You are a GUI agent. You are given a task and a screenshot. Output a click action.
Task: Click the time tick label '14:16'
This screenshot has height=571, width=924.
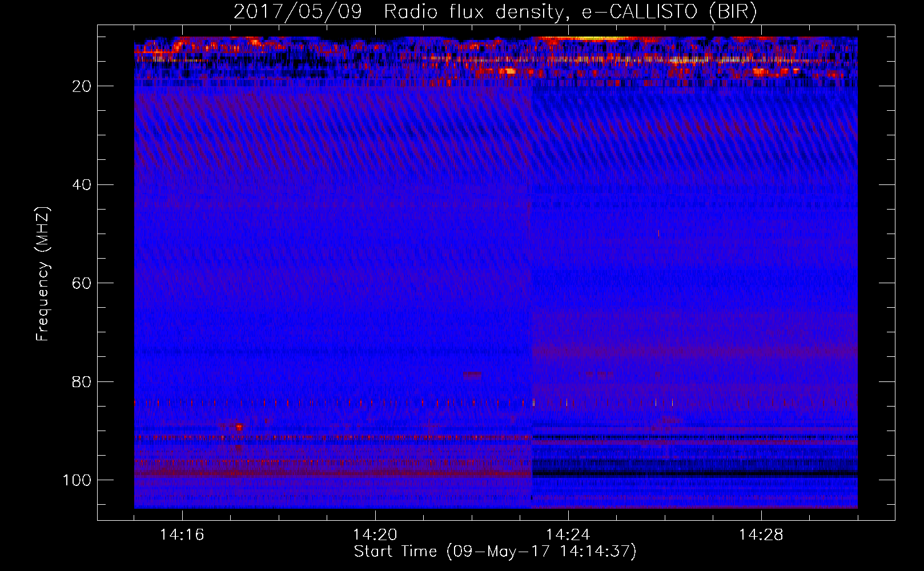[182, 535]
